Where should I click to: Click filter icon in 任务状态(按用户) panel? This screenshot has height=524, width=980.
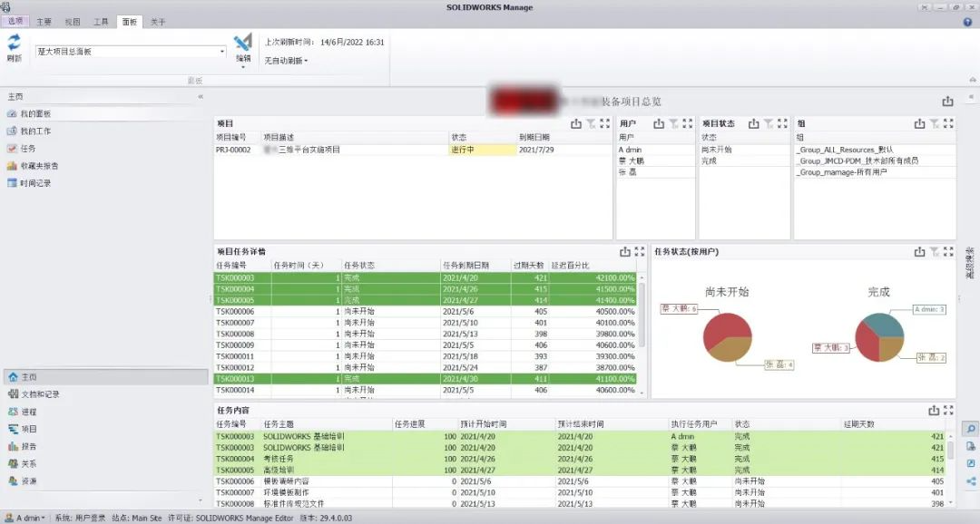point(935,252)
